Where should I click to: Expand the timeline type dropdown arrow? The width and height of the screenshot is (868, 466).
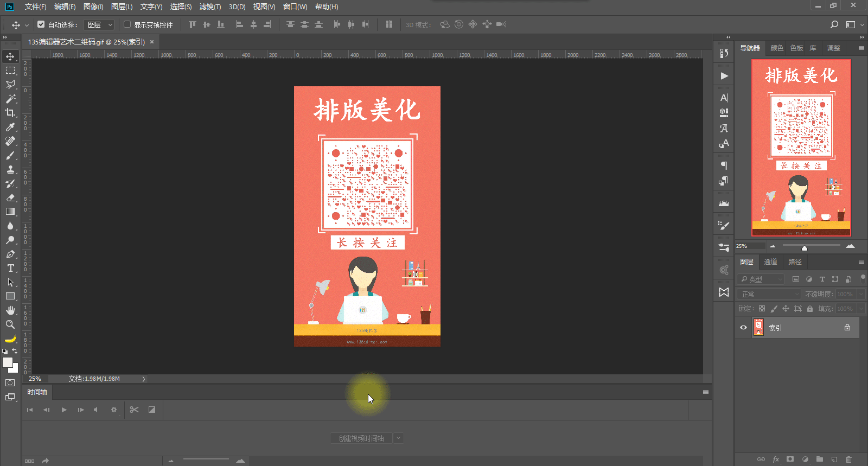click(x=399, y=438)
